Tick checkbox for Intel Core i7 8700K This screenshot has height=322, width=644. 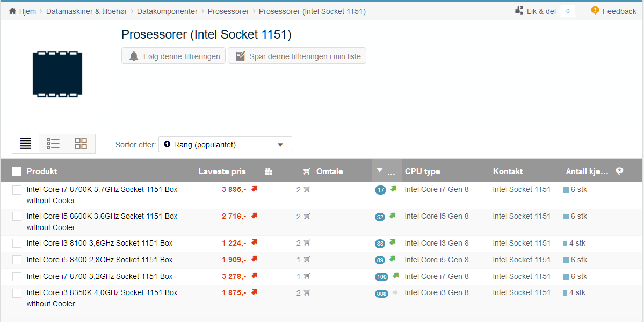coord(17,190)
